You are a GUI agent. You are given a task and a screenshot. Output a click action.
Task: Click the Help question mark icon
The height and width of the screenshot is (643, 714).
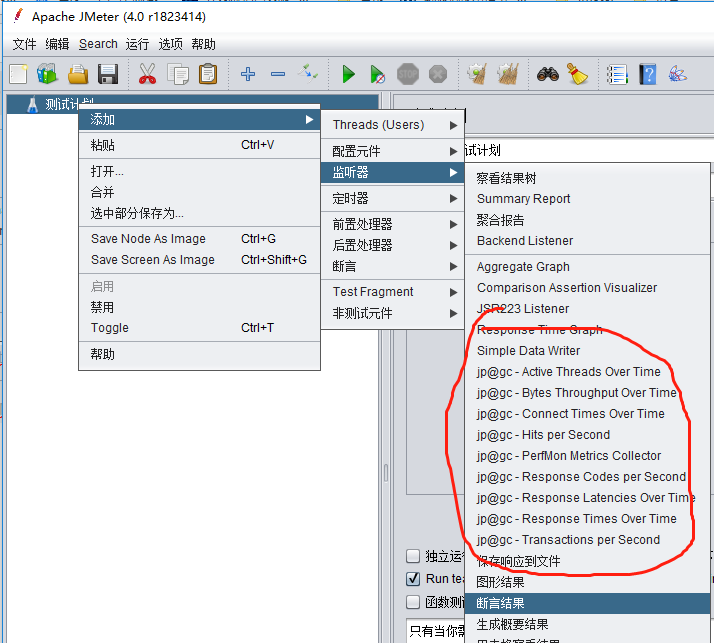click(648, 74)
